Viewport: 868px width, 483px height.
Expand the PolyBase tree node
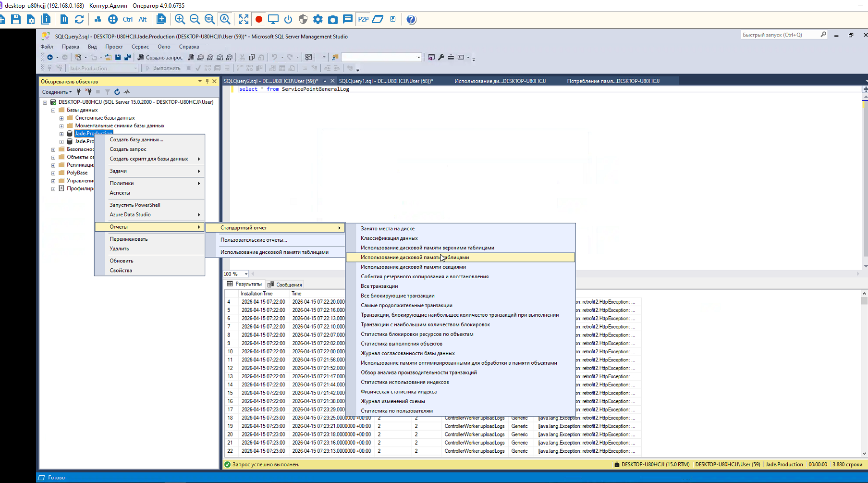point(53,173)
